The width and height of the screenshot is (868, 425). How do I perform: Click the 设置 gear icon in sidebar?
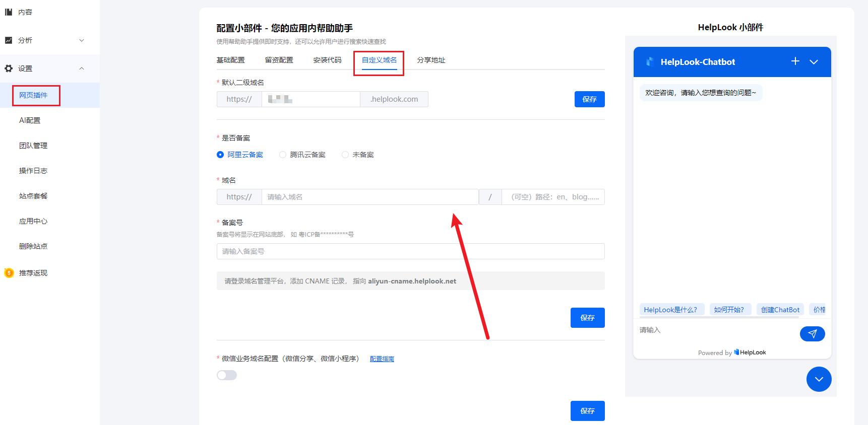(x=9, y=68)
